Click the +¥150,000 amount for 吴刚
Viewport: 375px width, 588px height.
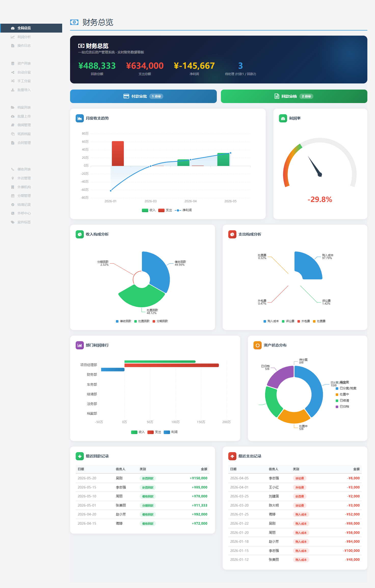tap(198, 478)
